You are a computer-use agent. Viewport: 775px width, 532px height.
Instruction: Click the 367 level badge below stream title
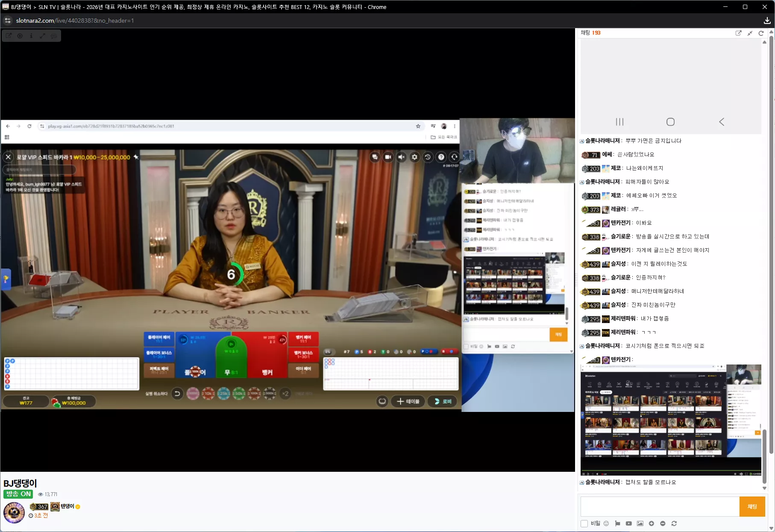(x=39, y=506)
